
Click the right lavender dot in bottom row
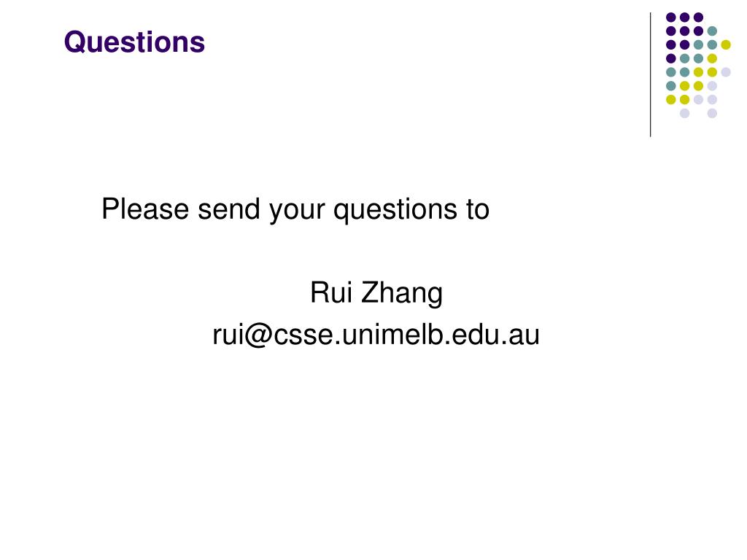point(712,113)
